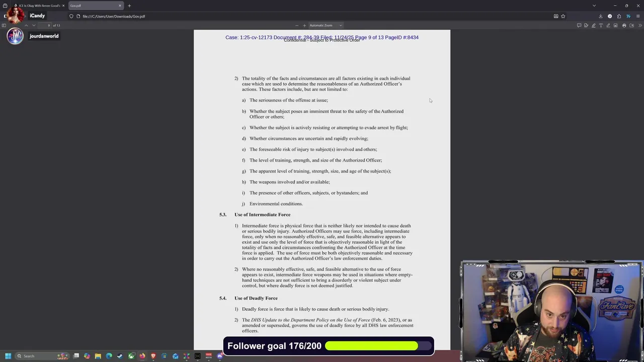
Task: Print the PDF document
Action: [624, 25]
